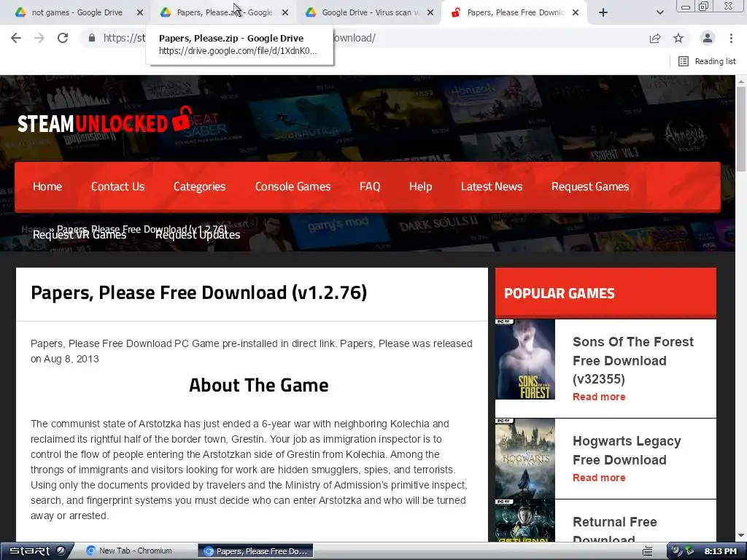The width and height of the screenshot is (747, 560).
Task: Bookmark this page with the star icon
Action: [678, 38]
